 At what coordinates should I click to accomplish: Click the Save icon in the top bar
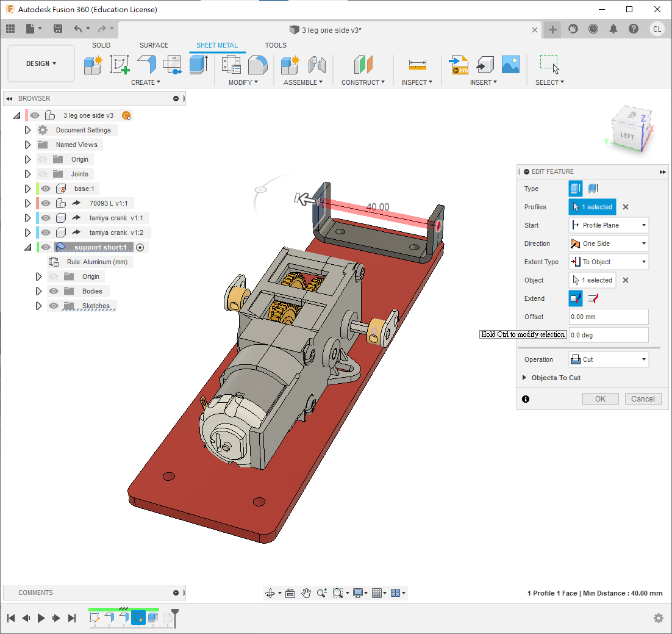(58, 29)
